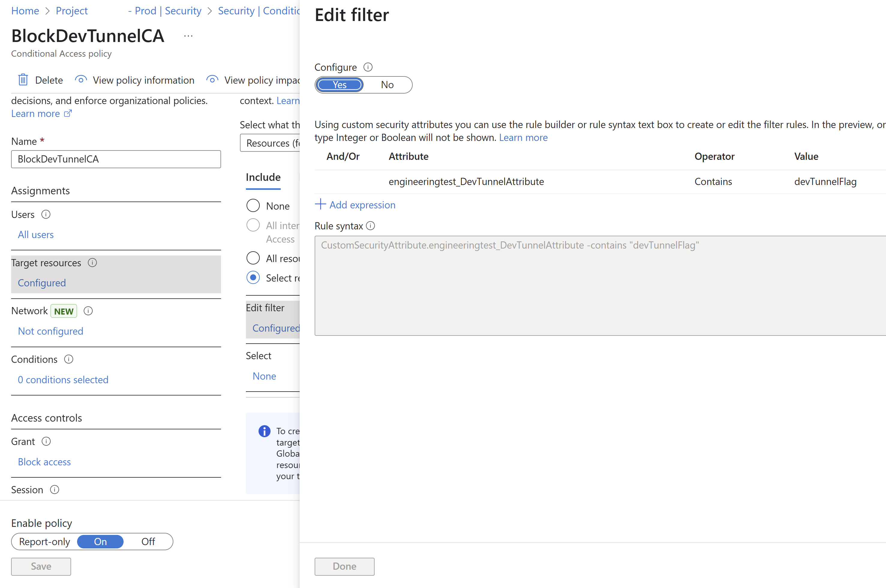Select the None radio button

253,205
